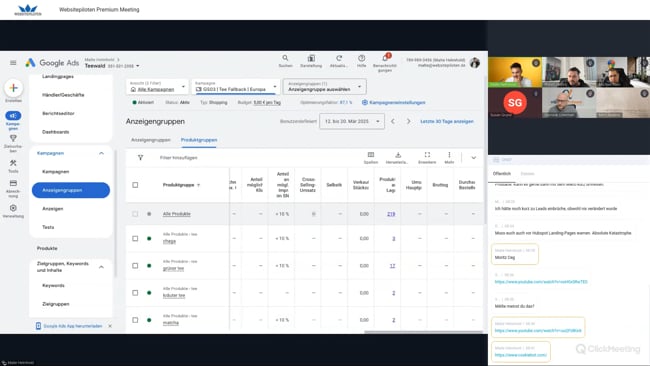
Task: Sort by Produktgruppe column arrow
Action: [198, 185]
